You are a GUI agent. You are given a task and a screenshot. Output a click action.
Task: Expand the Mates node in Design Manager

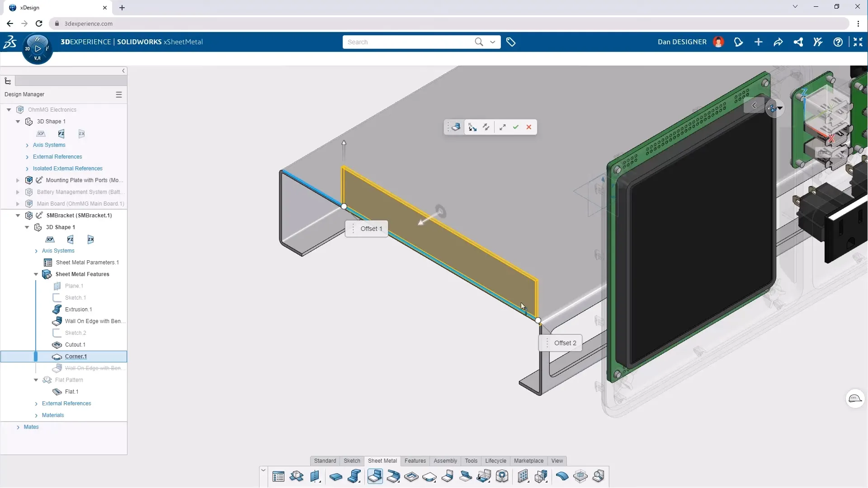[x=18, y=427]
